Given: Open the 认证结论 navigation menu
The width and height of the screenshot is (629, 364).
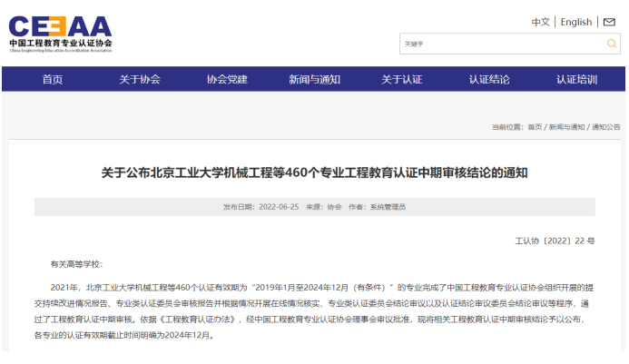Looking at the screenshot, I should pyautogui.click(x=489, y=79).
